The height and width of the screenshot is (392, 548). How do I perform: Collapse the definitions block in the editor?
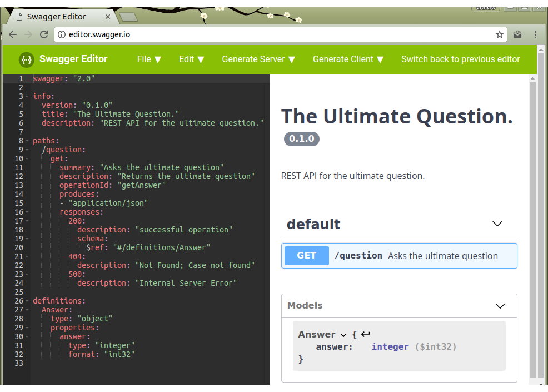(26, 300)
